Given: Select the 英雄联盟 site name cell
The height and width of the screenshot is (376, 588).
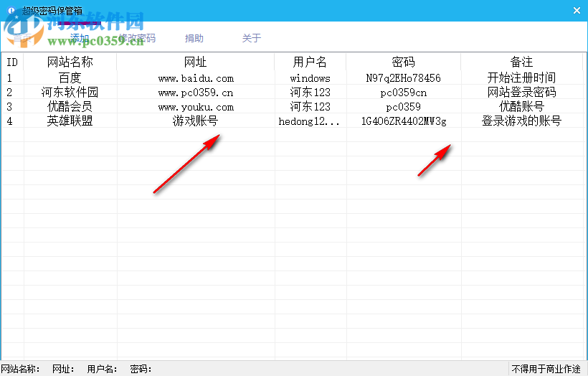Looking at the screenshot, I should coord(70,121).
